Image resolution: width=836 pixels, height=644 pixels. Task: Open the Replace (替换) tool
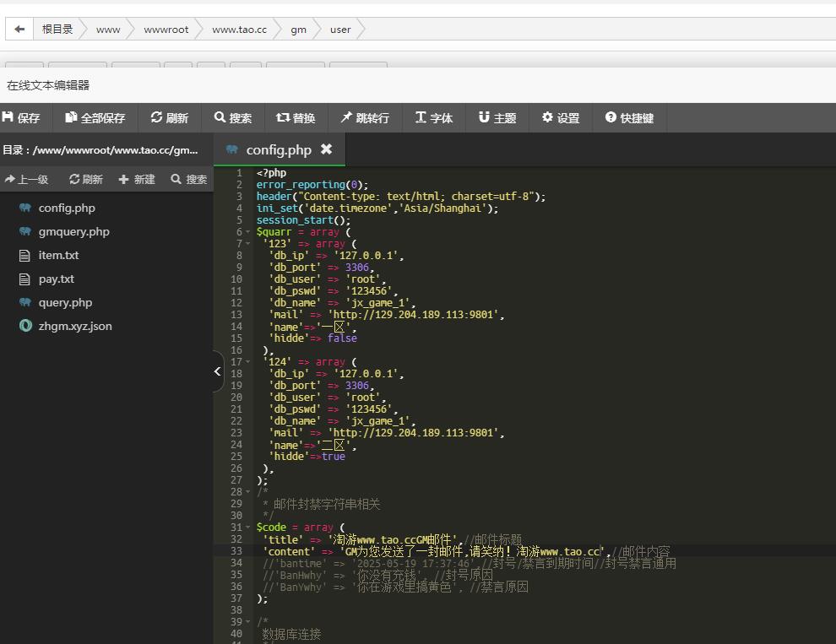[x=296, y=118]
